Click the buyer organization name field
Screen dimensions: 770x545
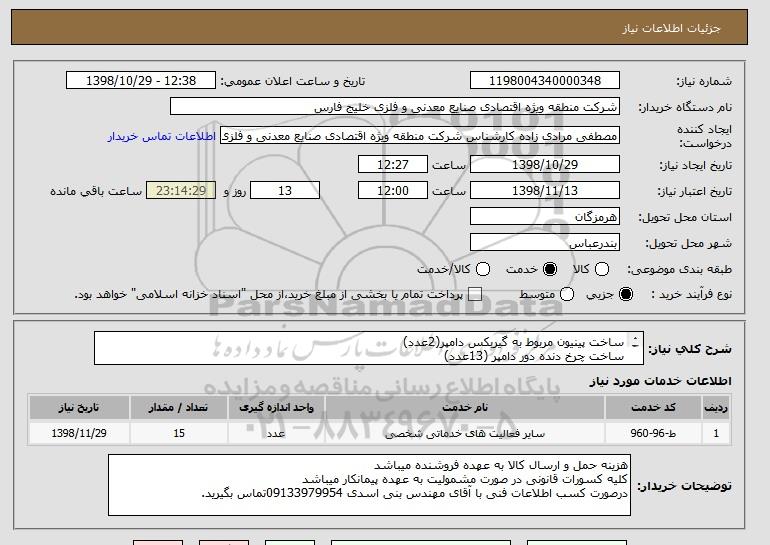click(395, 107)
